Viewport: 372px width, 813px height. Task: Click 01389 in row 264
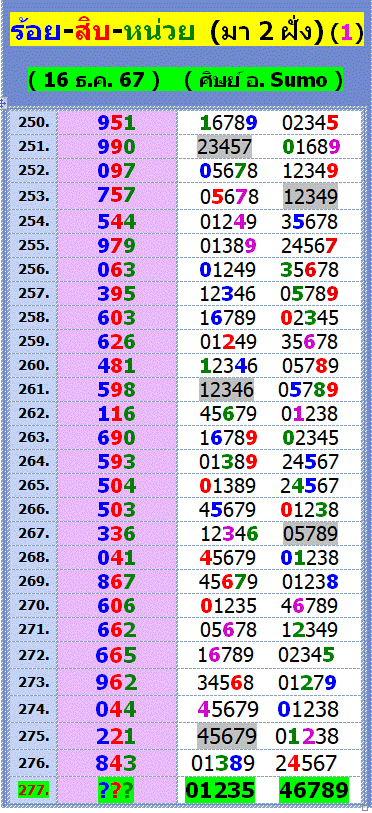coord(229,462)
